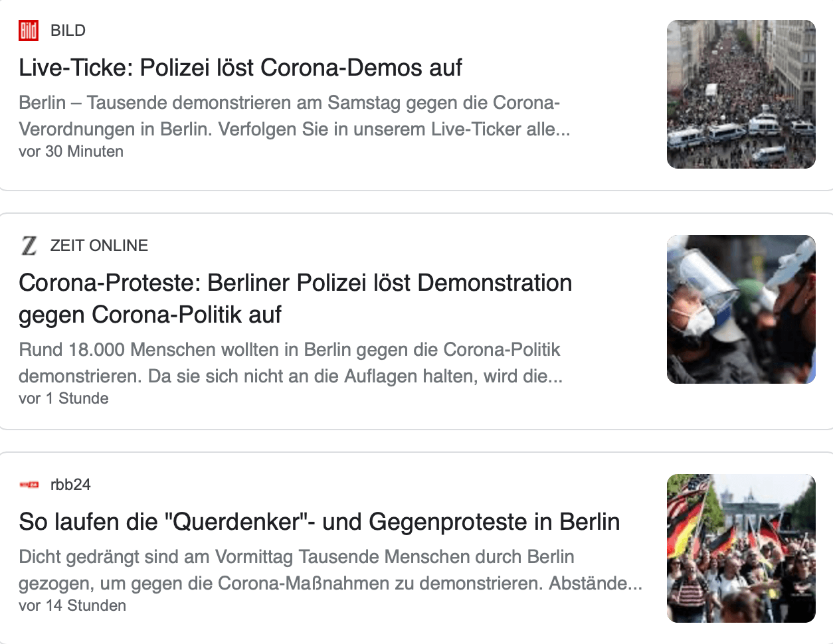833x644 pixels.
Task: Click the rbb24 source name label
Action: click(x=70, y=485)
